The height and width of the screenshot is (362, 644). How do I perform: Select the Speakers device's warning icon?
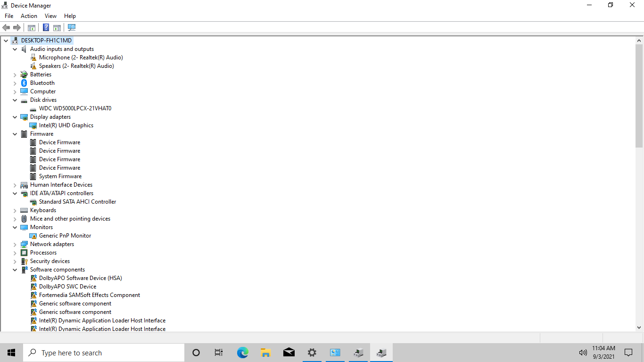tap(33, 66)
